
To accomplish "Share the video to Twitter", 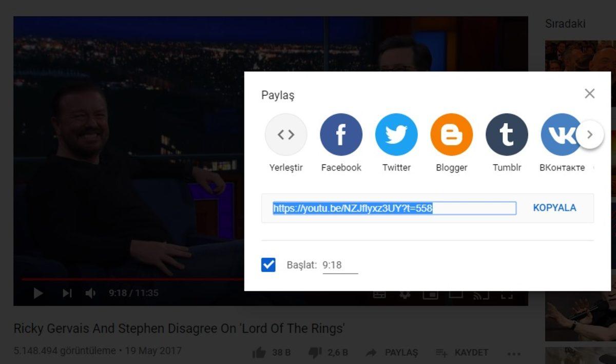I will coord(396,134).
